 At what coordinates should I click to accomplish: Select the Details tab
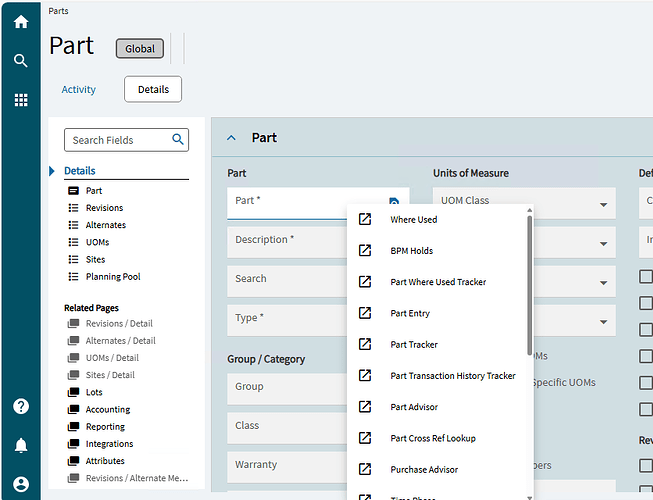(153, 89)
